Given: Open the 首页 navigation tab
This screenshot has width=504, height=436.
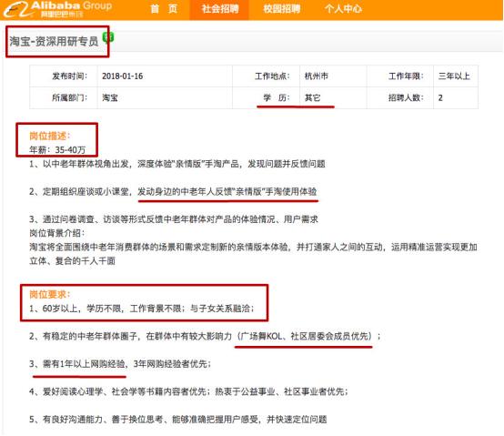Looking at the screenshot, I should point(164,9).
